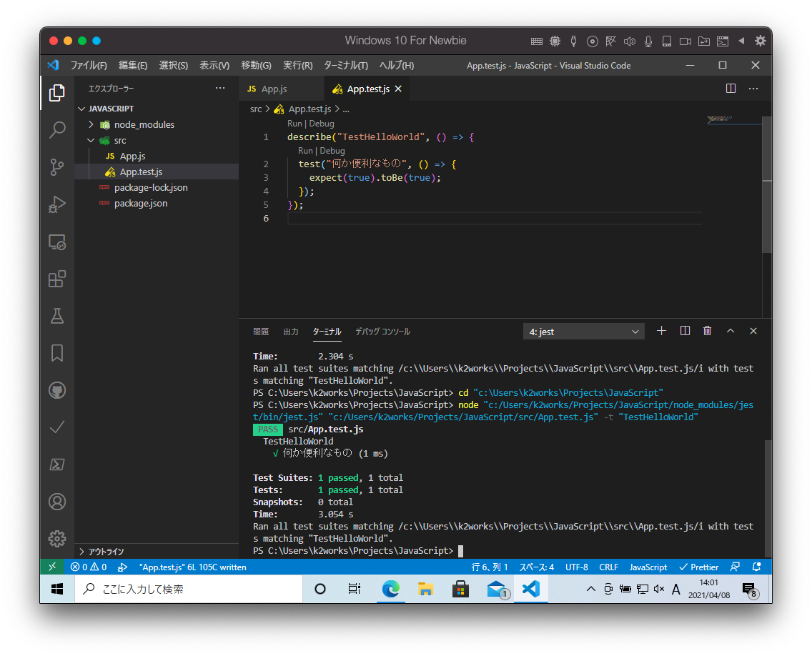Open the GitHub view in activity bar

(57, 390)
